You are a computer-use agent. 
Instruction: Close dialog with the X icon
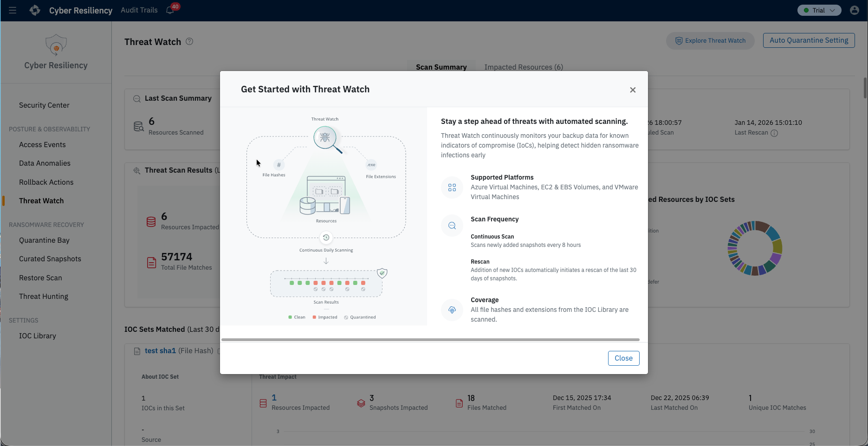tap(633, 90)
